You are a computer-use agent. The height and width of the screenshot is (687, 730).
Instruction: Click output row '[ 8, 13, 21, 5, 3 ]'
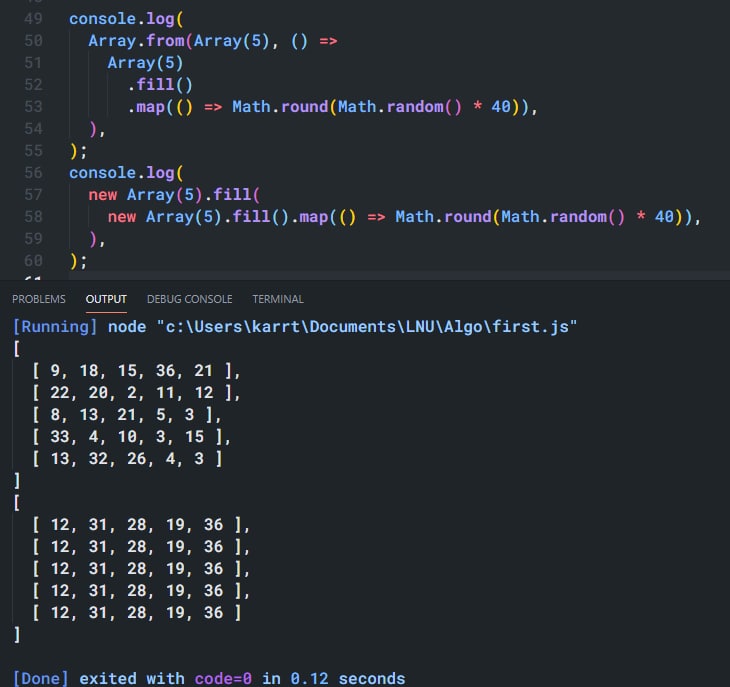pyautogui.click(x=127, y=414)
